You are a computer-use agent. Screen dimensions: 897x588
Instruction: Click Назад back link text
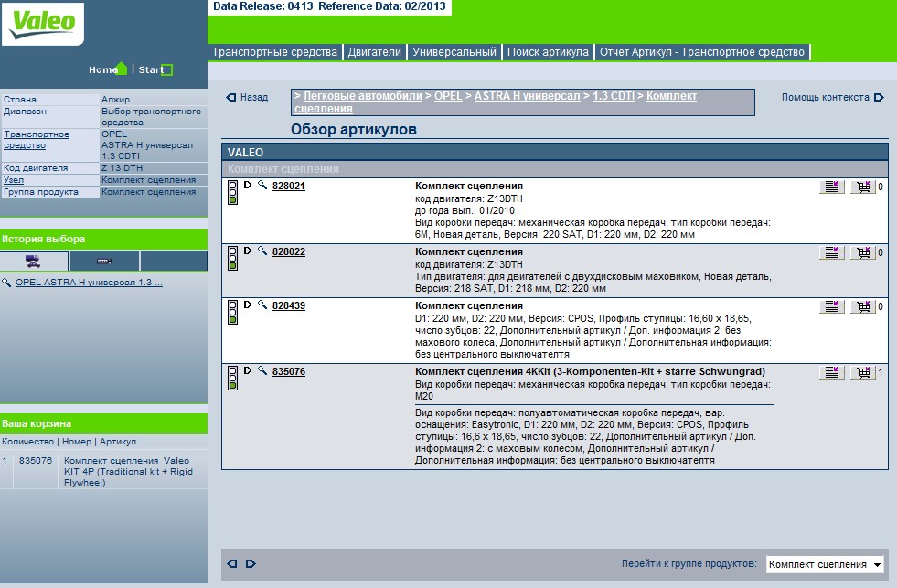254,97
